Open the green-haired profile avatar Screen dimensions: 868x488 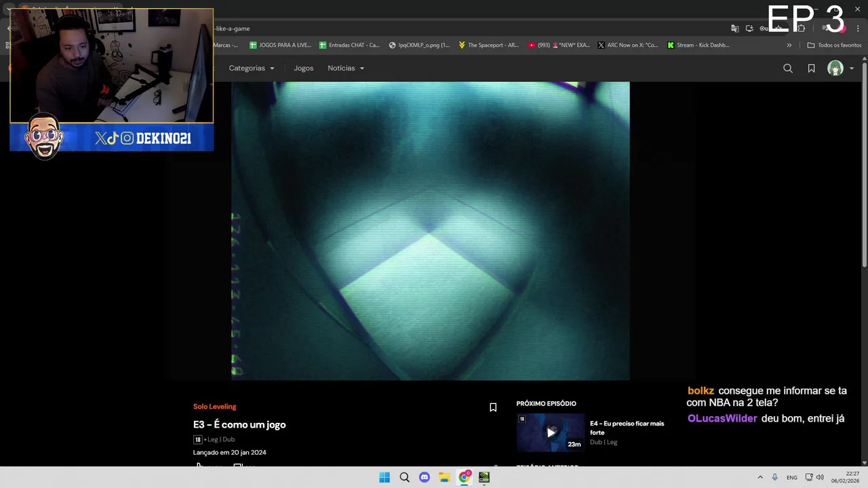tap(835, 68)
